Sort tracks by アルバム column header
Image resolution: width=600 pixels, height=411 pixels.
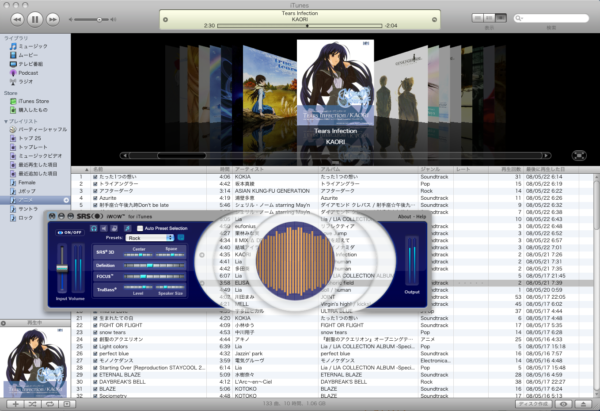pyautogui.click(x=368, y=169)
